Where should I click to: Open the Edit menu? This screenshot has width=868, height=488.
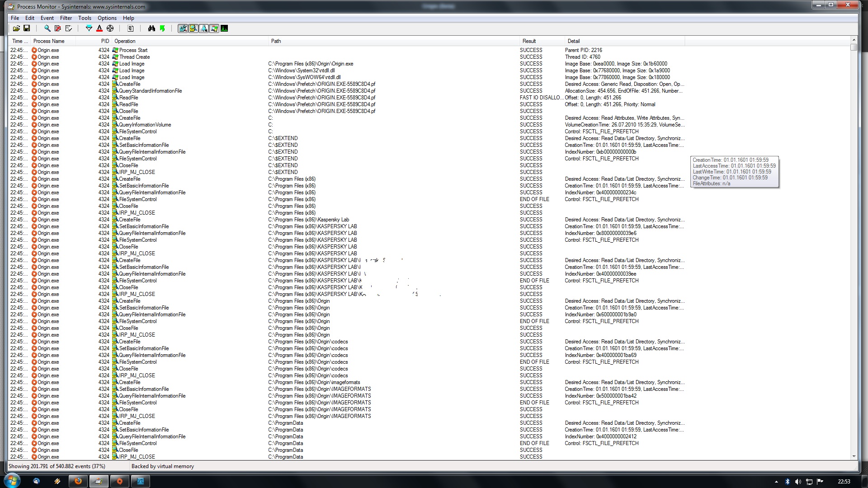30,18
